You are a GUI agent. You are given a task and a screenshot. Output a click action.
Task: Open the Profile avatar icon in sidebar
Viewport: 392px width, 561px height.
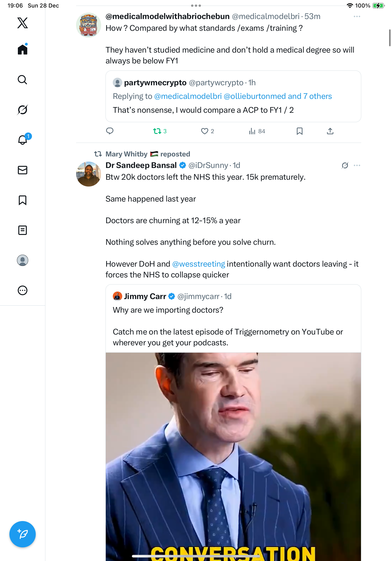tap(23, 260)
